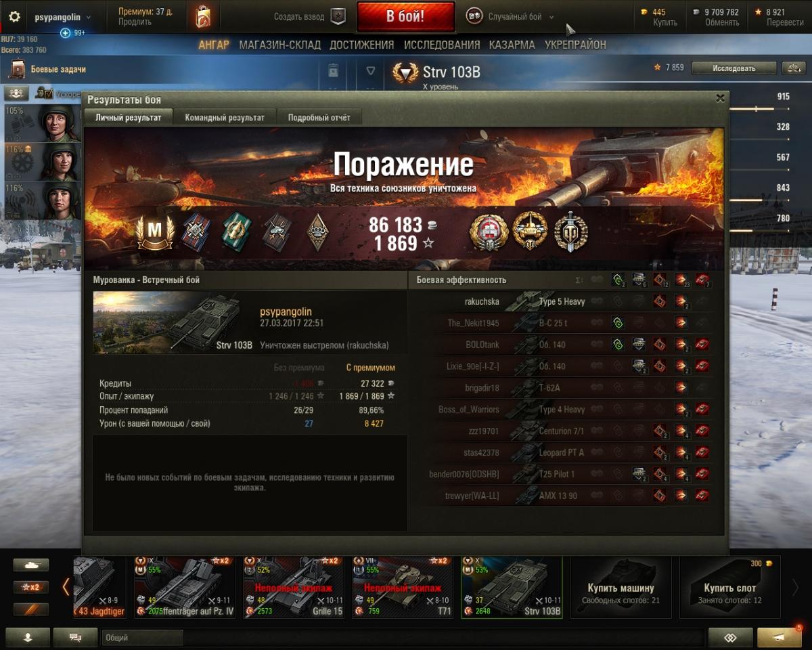Switch to Командный результат tab
The width and height of the screenshot is (812, 650).
pyautogui.click(x=225, y=117)
